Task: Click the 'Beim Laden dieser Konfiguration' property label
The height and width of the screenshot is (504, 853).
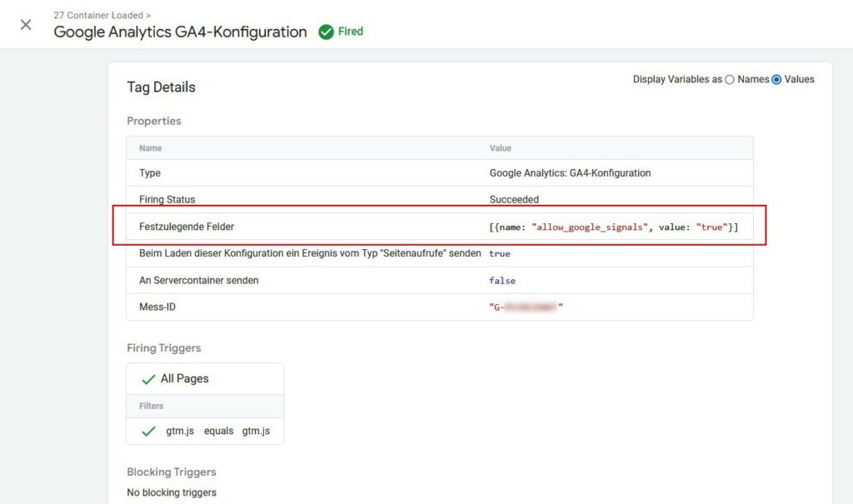Action: (310, 253)
